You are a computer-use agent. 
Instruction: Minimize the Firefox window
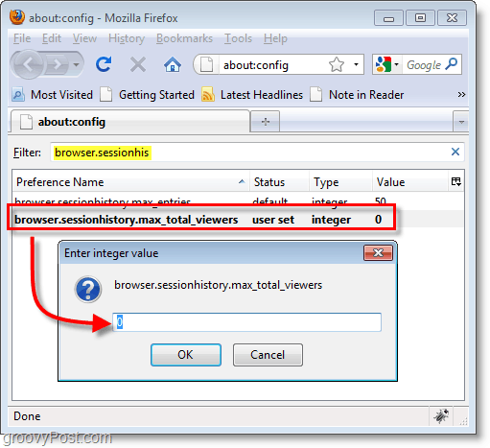pos(388,18)
